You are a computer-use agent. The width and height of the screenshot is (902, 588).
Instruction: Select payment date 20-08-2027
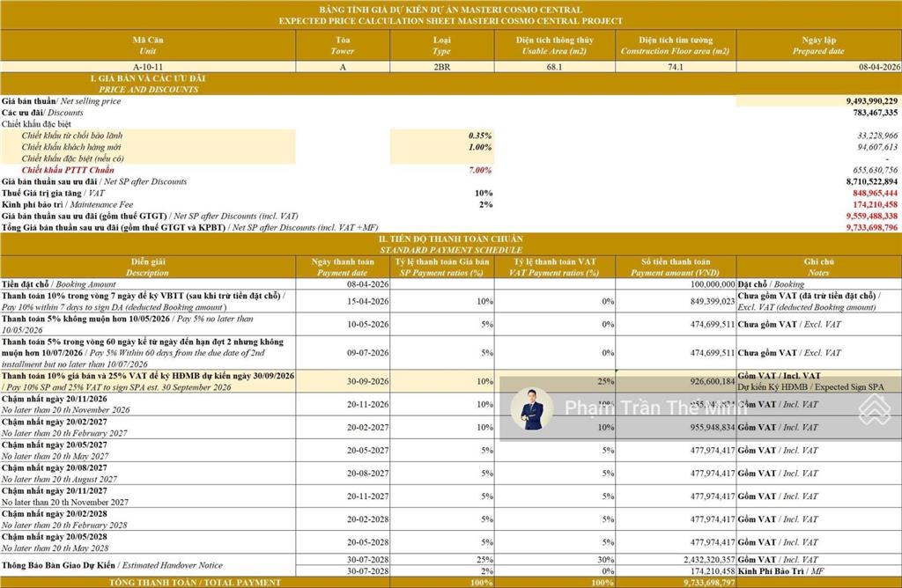pyautogui.click(x=367, y=474)
